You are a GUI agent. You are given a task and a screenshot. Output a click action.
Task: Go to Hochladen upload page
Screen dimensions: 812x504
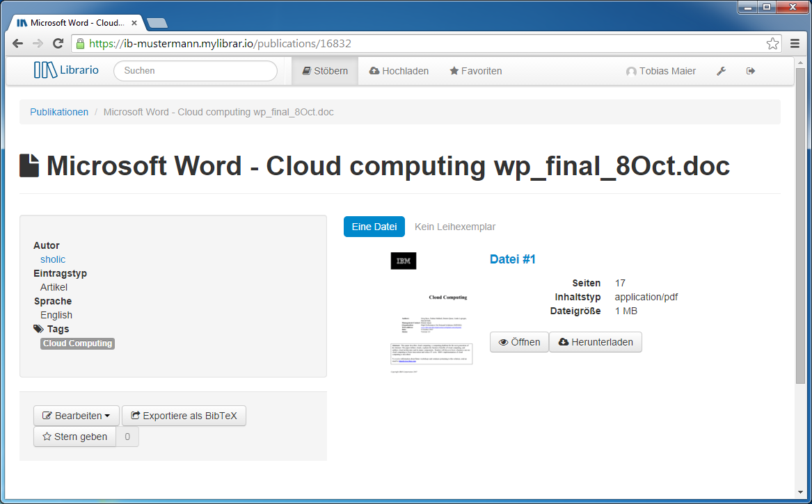[x=399, y=71]
